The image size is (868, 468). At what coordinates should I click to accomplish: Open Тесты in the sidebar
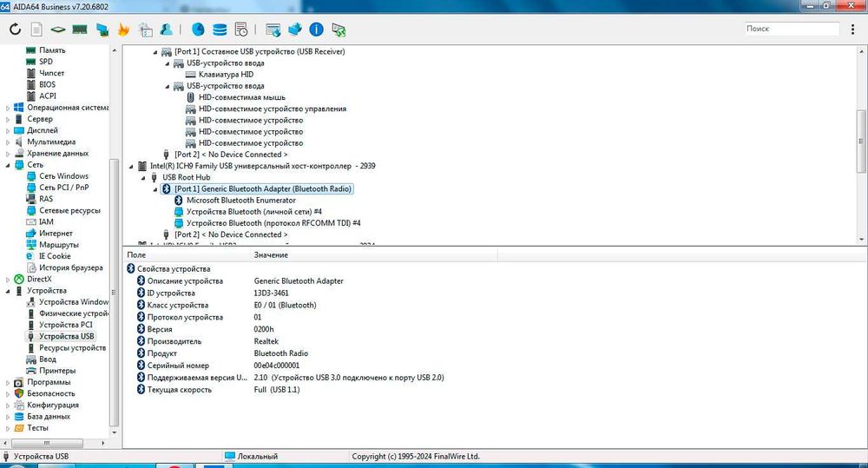(37, 427)
